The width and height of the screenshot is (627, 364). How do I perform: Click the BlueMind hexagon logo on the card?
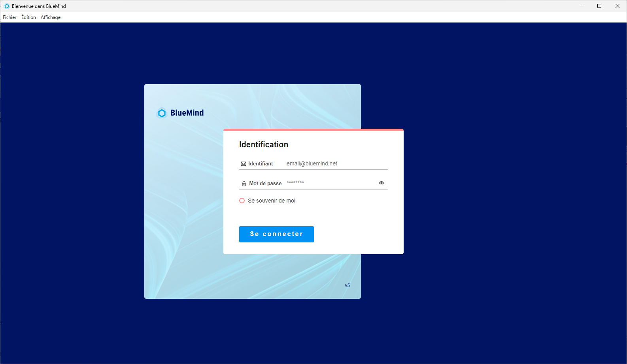click(x=162, y=113)
